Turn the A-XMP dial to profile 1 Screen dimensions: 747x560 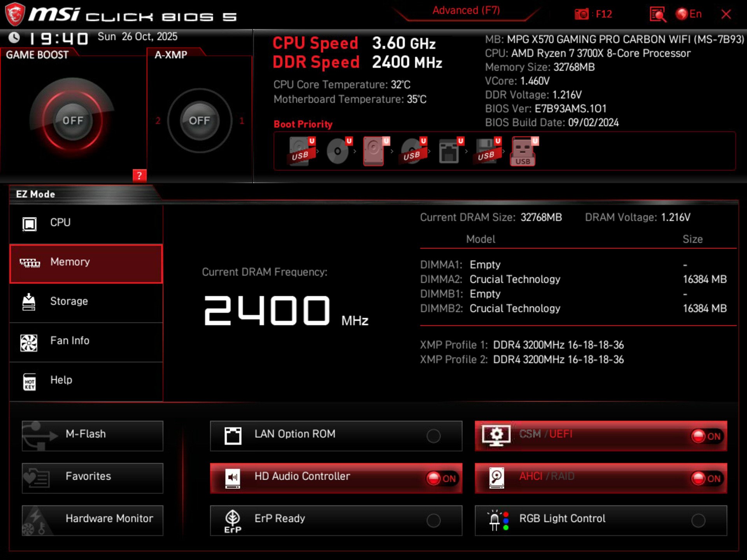(242, 121)
